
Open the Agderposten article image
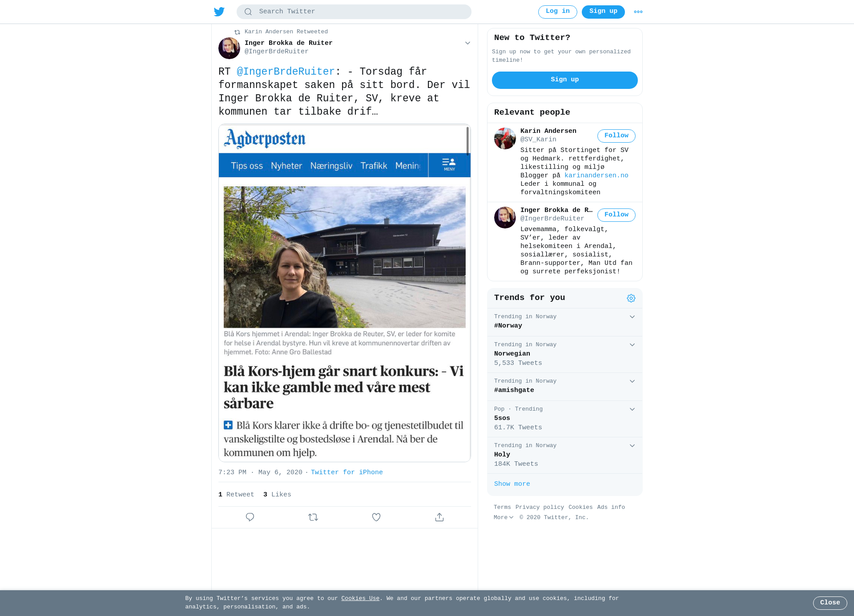tap(345, 293)
